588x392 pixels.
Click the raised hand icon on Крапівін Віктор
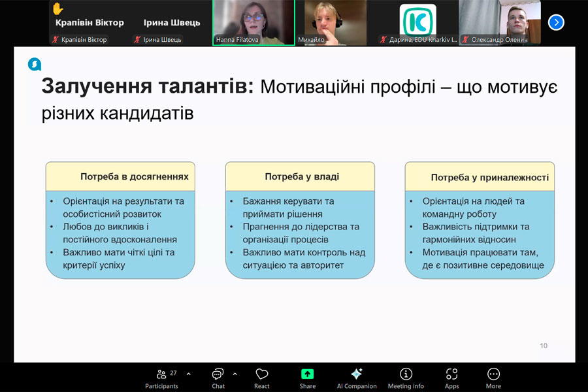point(58,8)
